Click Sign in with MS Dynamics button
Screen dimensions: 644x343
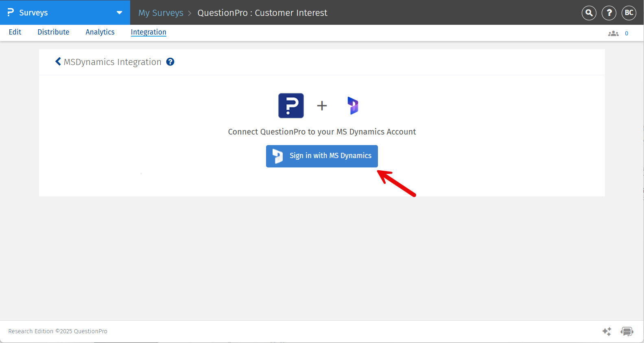tap(322, 156)
